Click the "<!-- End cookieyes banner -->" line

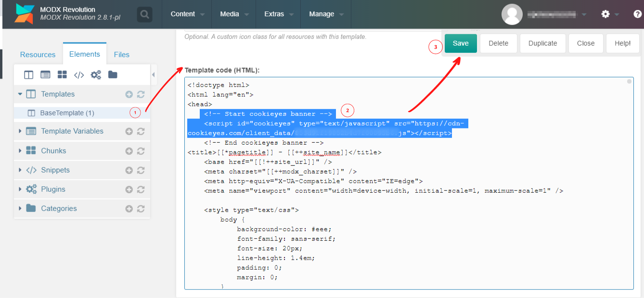coord(264,143)
